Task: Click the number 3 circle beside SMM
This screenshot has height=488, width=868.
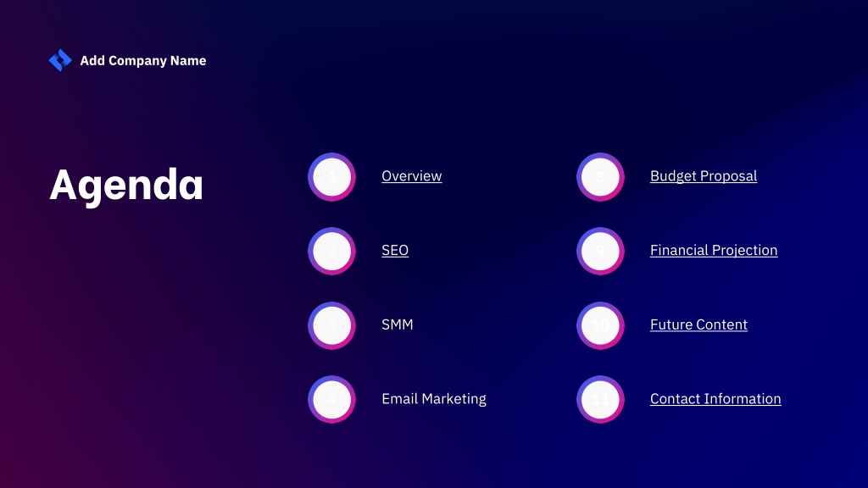Action: point(331,325)
